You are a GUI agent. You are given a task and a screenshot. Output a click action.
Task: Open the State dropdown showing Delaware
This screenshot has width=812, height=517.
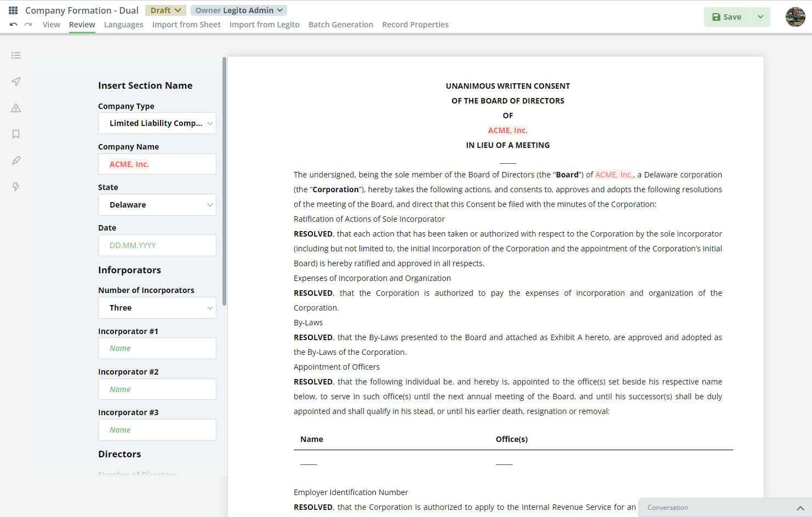coord(157,205)
